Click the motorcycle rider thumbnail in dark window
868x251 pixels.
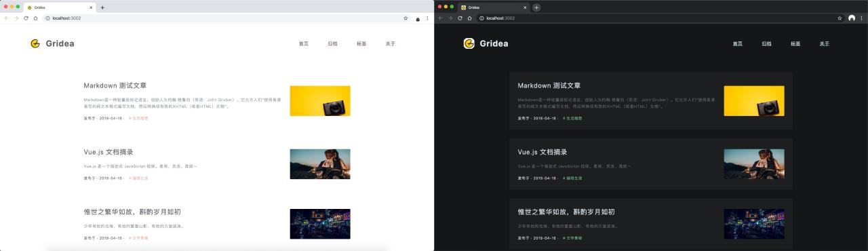pyautogui.click(x=754, y=164)
